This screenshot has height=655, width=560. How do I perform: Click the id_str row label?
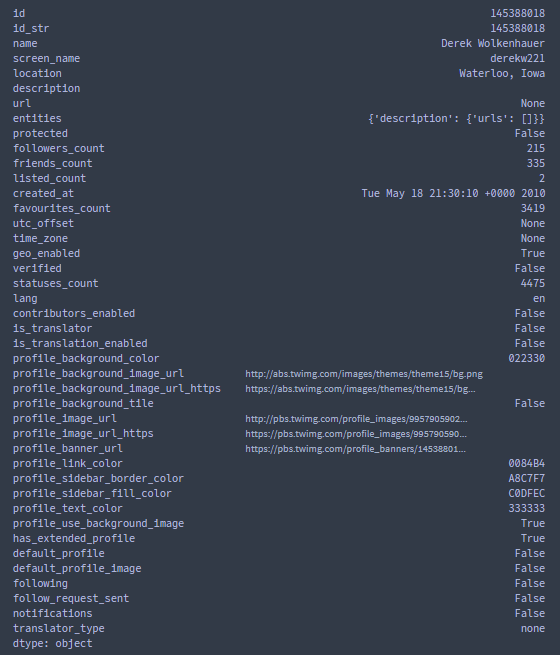31,28
